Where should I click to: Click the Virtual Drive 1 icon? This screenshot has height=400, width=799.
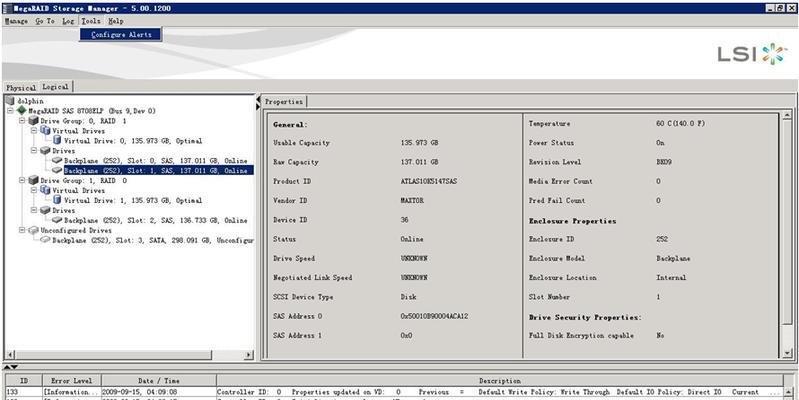tap(57, 200)
